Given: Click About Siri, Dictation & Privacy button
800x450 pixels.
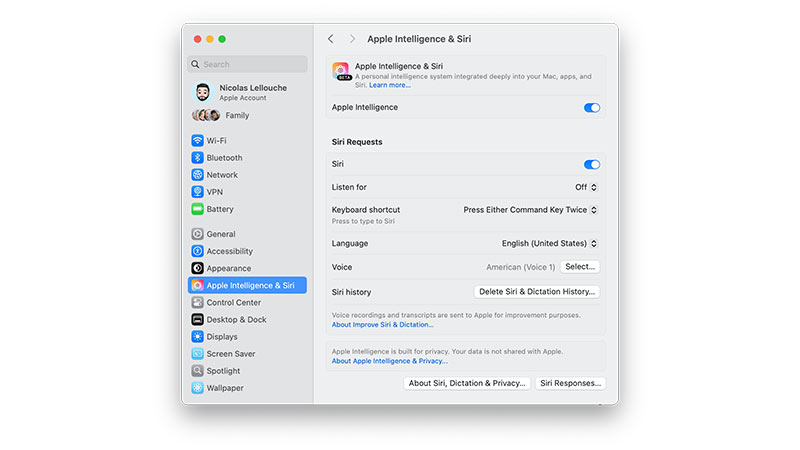Looking at the screenshot, I should click(467, 383).
